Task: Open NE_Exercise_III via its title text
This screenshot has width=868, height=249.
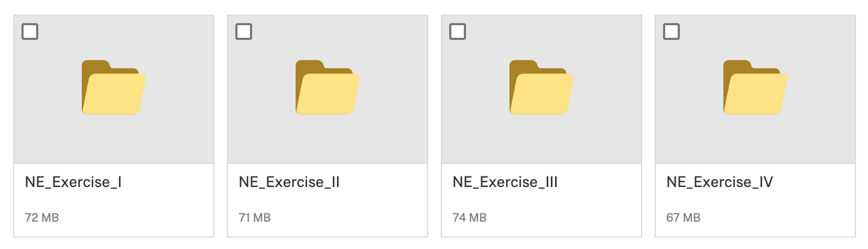Action: tap(505, 182)
